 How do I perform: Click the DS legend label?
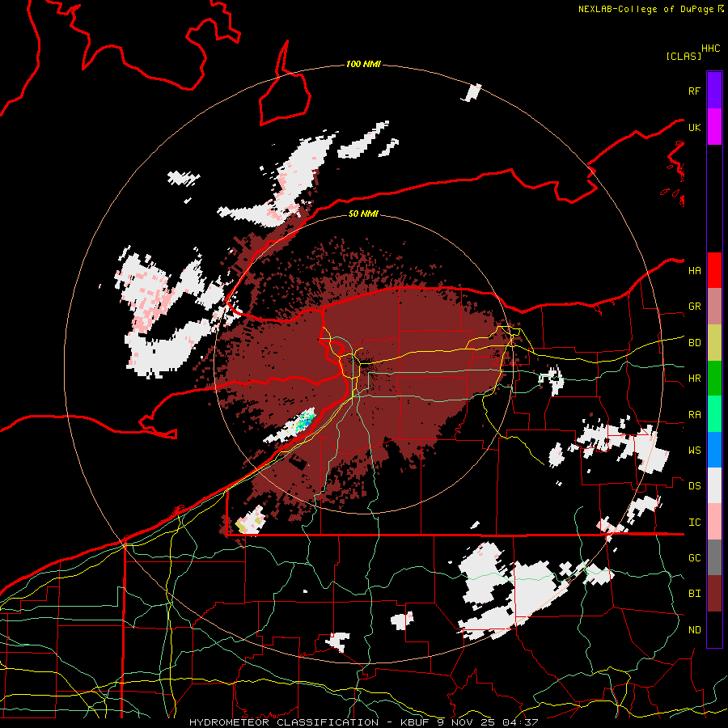coord(694,485)
